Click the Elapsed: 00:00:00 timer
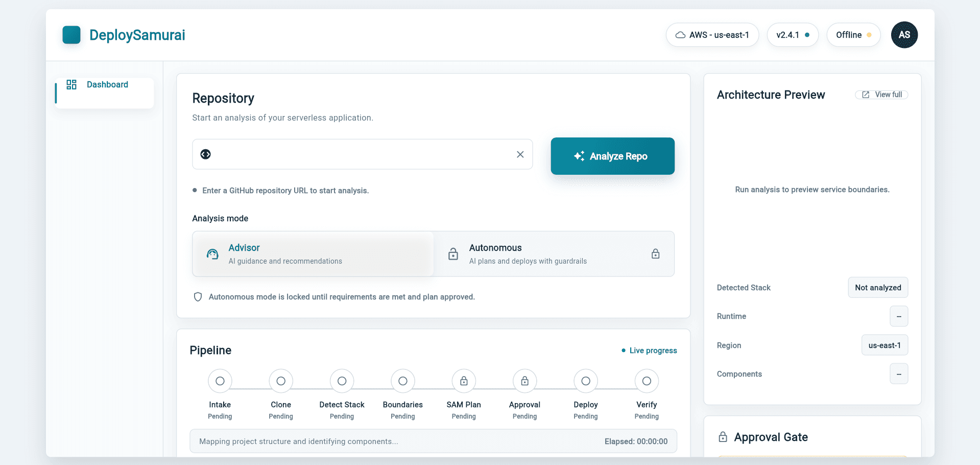The height and width of the screenshot is (465, 980). tap(636, 441)
